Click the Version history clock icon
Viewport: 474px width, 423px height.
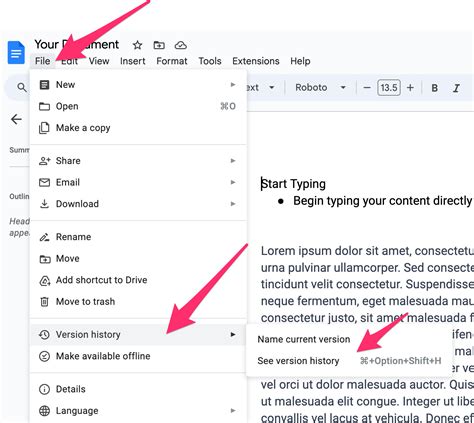44,334
